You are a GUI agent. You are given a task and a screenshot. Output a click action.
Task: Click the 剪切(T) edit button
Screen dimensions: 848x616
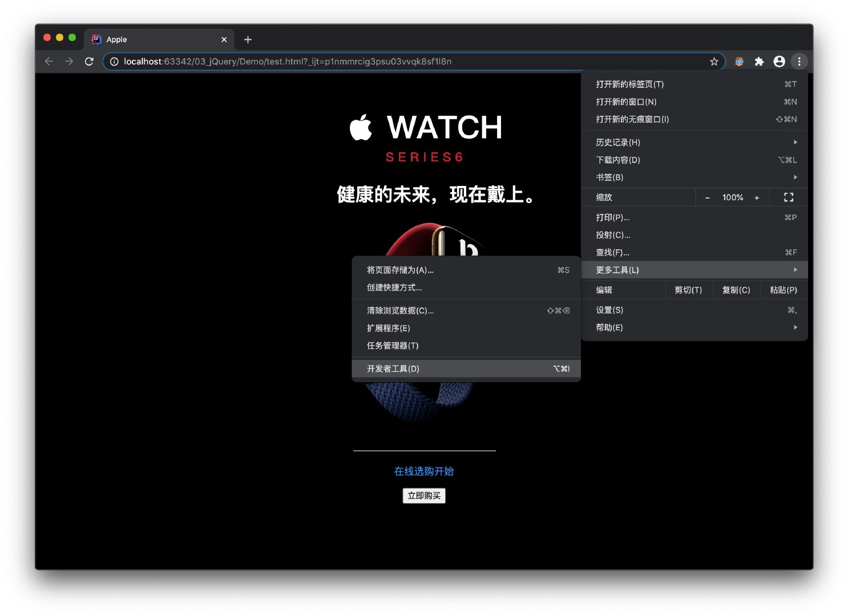(x=688, y=290)
